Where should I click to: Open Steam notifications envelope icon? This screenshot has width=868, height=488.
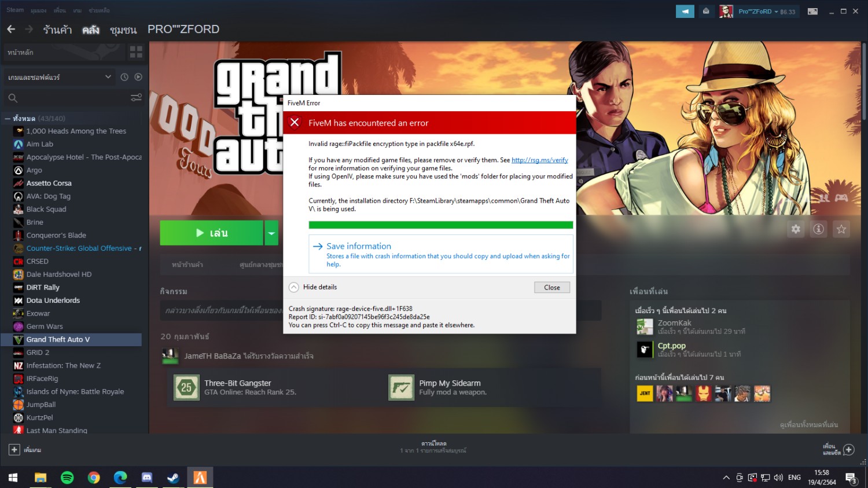click(x=706, y=11)
